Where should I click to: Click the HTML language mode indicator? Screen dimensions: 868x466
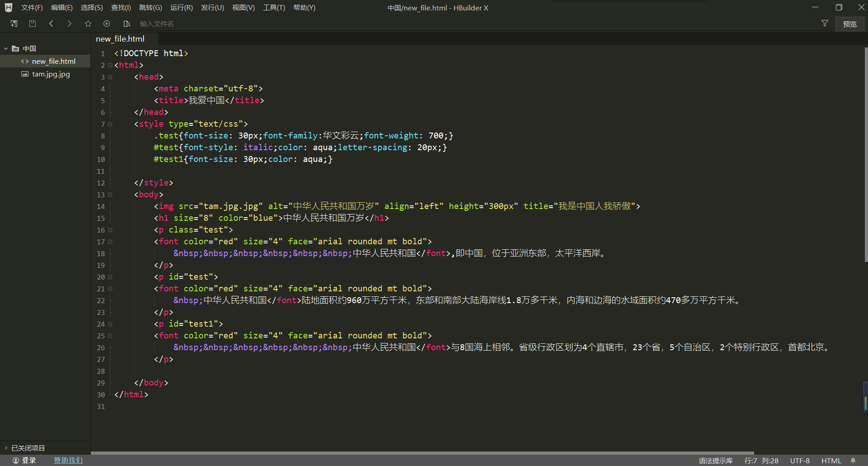(x=831, y=461)
